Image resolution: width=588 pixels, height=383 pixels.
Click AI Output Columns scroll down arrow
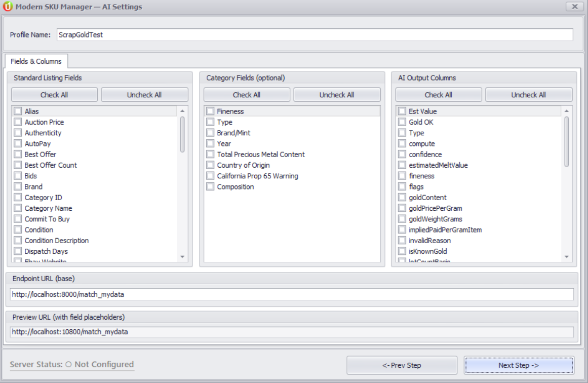click(x=567, y=257)
